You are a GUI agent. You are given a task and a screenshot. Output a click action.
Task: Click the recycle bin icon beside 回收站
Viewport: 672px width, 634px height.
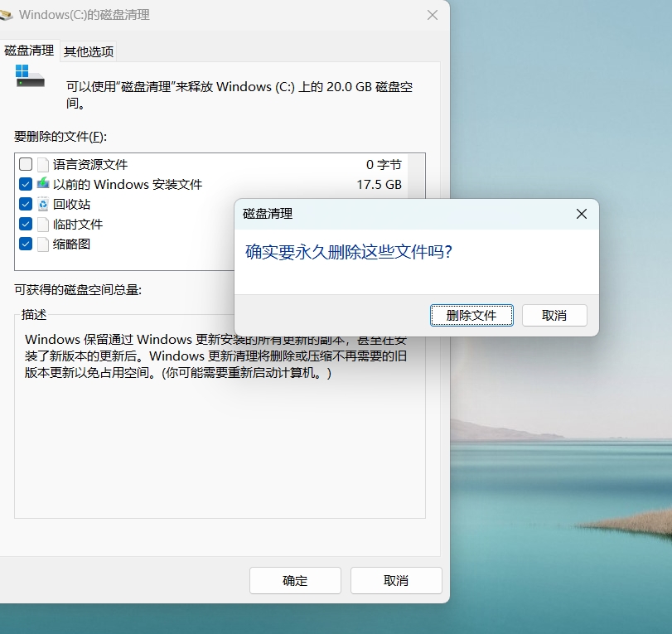point(43,204)
